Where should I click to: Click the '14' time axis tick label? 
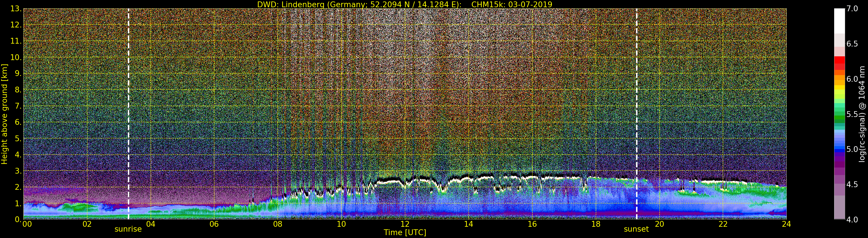click(468, 224)
